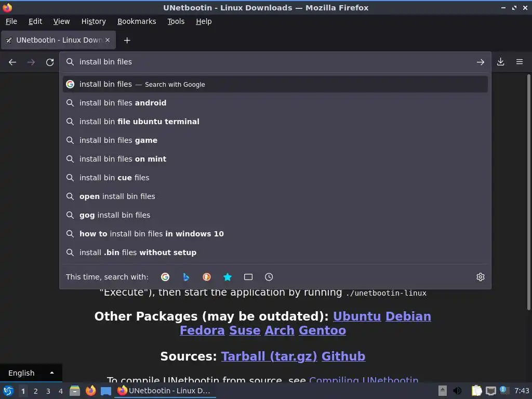The image size is (532, 399).
Task: Open the Debian package link
Action: pos(408,316)
